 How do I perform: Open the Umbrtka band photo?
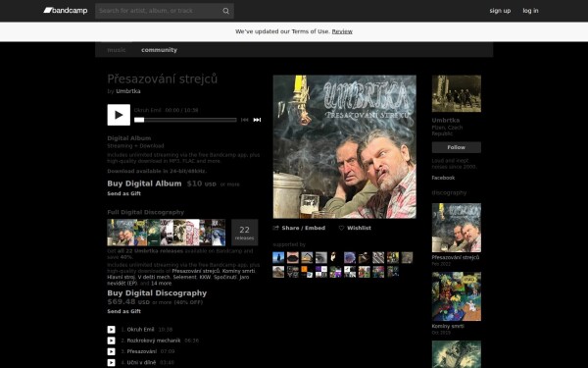pyautogui.click(x=457, y=93)
